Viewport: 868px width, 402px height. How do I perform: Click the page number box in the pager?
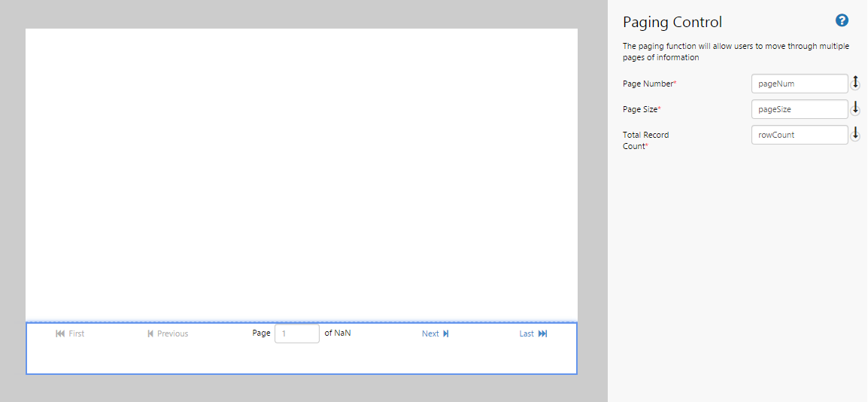(x=296, y=333)
